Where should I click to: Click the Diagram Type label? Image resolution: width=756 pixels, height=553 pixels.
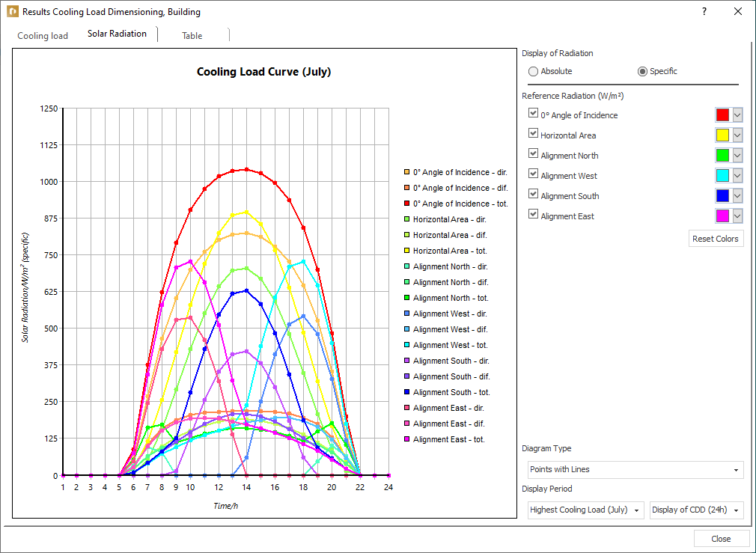[x=546, y=448]
